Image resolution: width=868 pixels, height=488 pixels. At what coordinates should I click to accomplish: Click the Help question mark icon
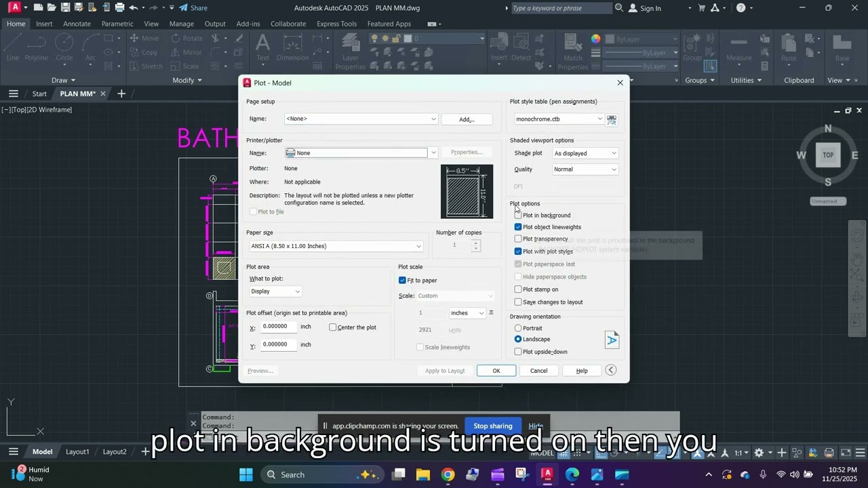coord(741,8)
